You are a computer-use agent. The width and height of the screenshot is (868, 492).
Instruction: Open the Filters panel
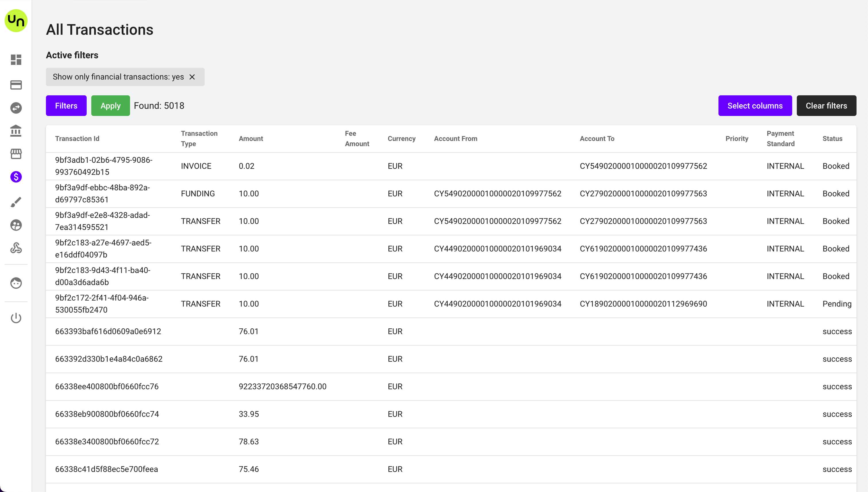tap(66, 106)
